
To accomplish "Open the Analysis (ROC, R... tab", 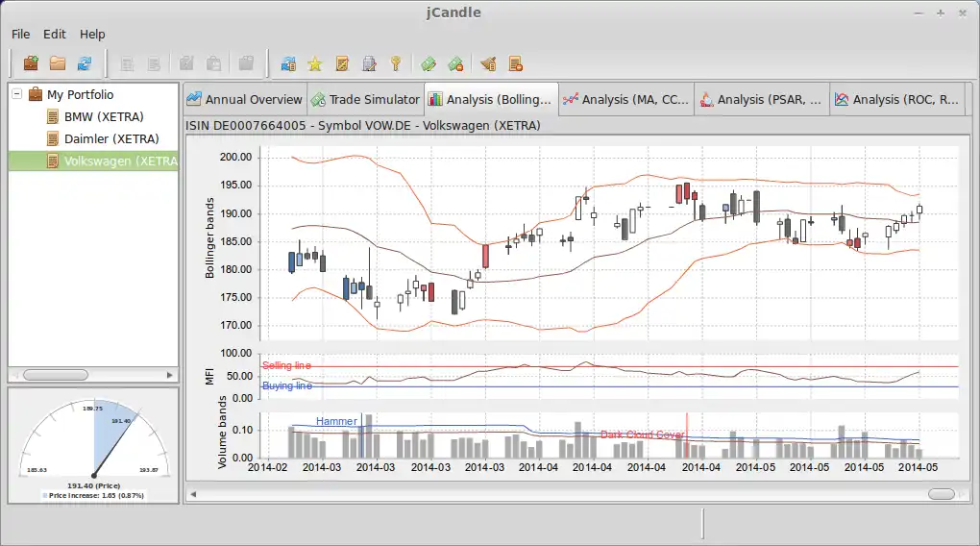I will click(897, 99).
